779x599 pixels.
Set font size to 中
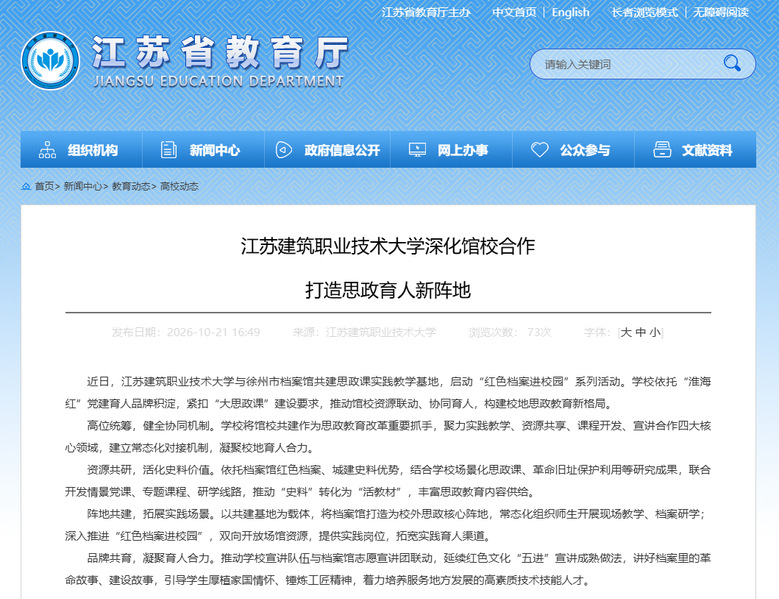tap(641, 332)
